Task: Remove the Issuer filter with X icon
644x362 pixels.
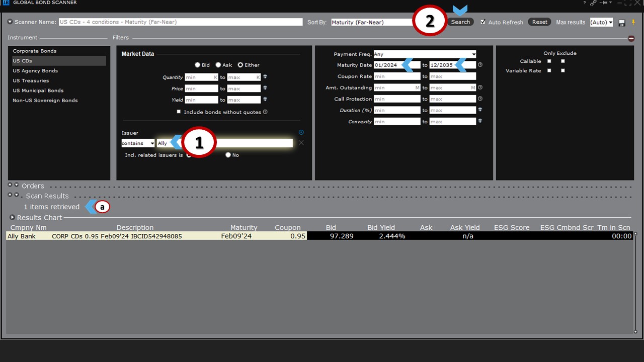Action: pos(301,143)
